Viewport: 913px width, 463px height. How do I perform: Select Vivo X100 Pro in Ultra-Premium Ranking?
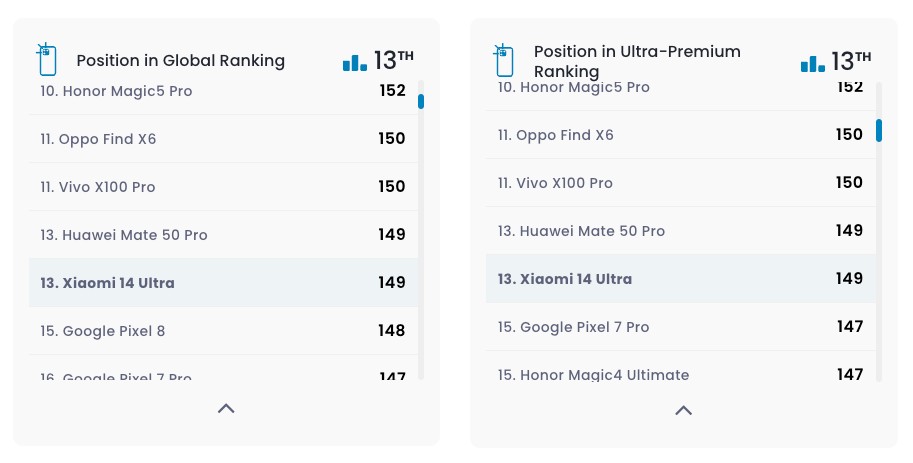click(555, 183)
